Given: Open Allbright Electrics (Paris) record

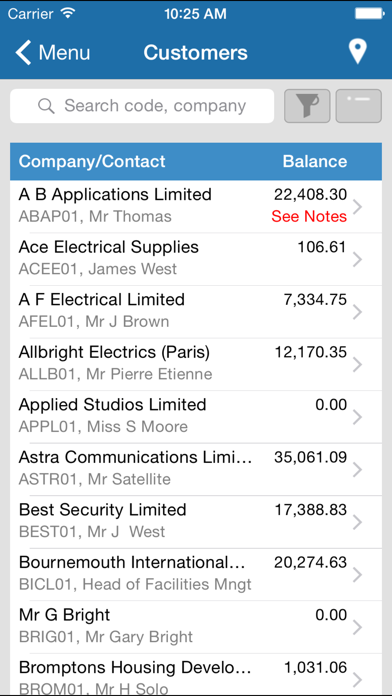Looking at the screenshot, I should tap(196, 364).
